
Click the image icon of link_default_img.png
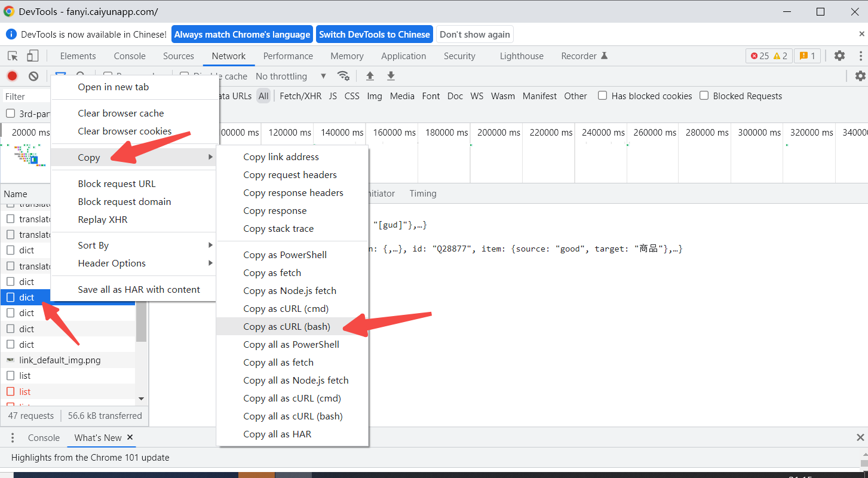(x=10, y=360)
